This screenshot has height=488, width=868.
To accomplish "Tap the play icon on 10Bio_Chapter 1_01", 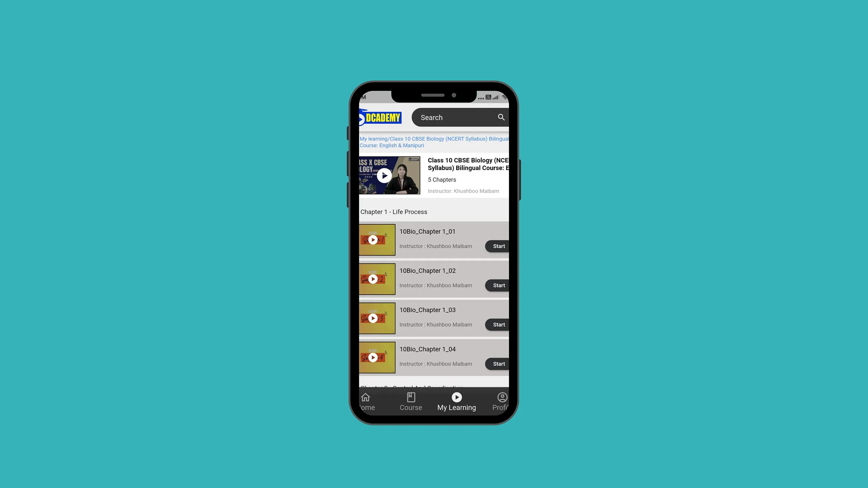I will pyautogui.click(x=373, y=240).
